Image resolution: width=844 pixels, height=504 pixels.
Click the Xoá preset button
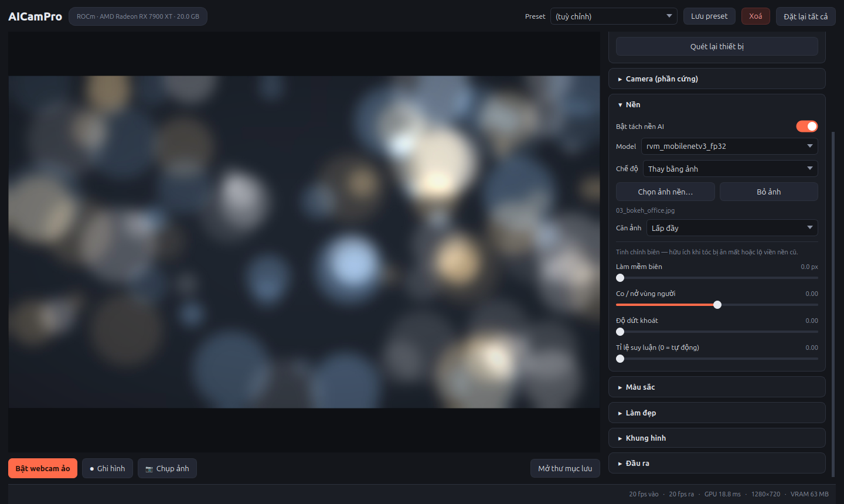(x=755, y=16)
